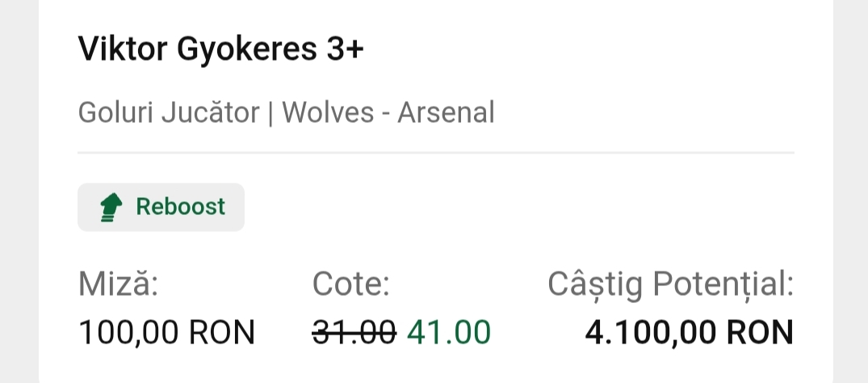Click the horizontal divider under match info

click(x=436, y=152)
